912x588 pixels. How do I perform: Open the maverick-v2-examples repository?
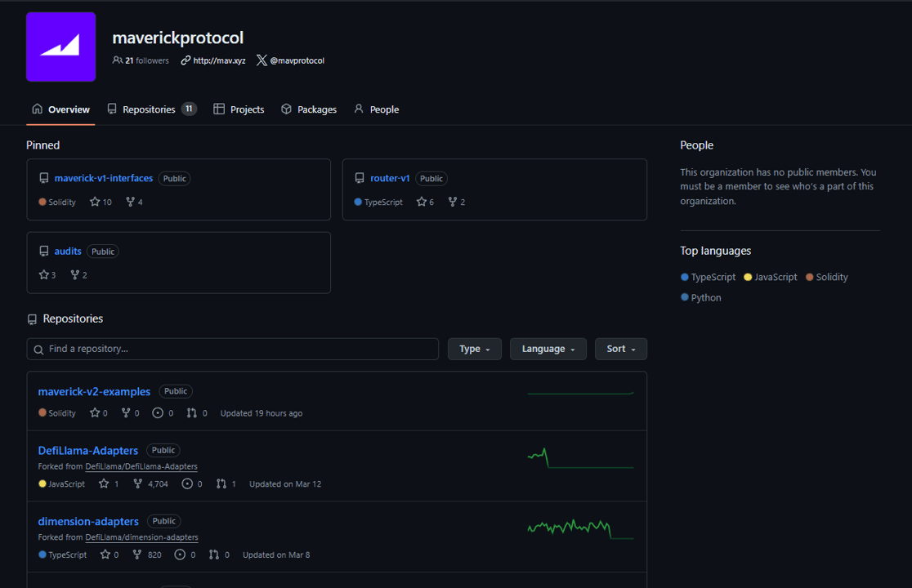tap(94, 392)
